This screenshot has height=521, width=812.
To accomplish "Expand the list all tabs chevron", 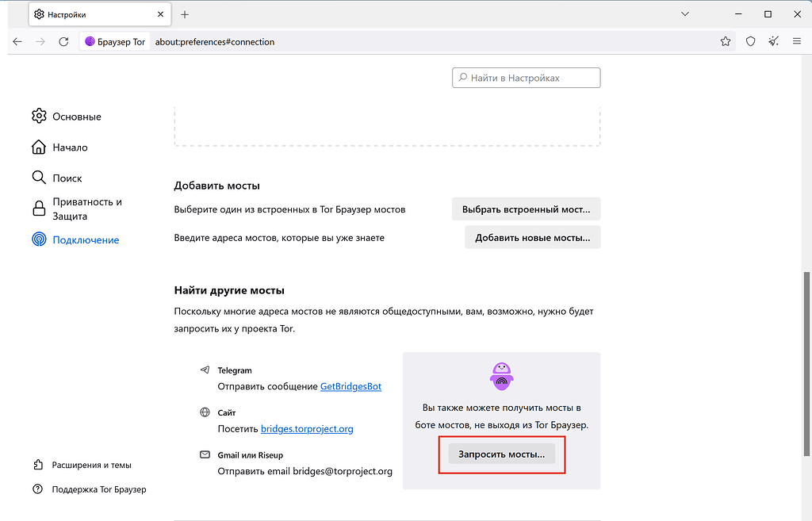I will [685, 14].
